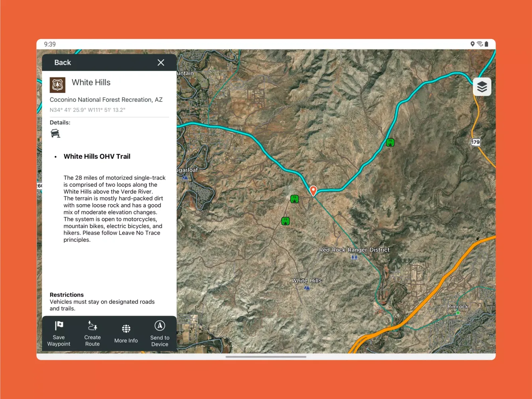Click the highway 179 shield on map

click(x=475, y=142)
